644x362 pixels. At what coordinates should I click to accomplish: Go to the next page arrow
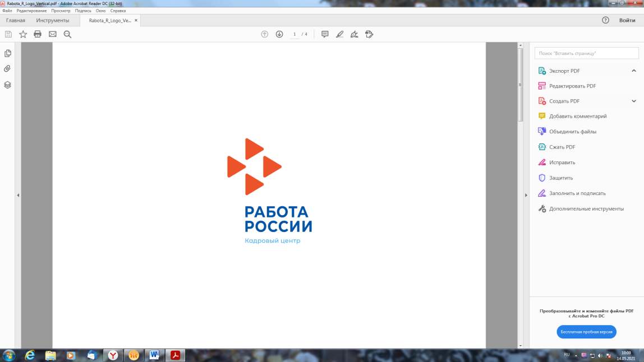(x=279, y=35)
